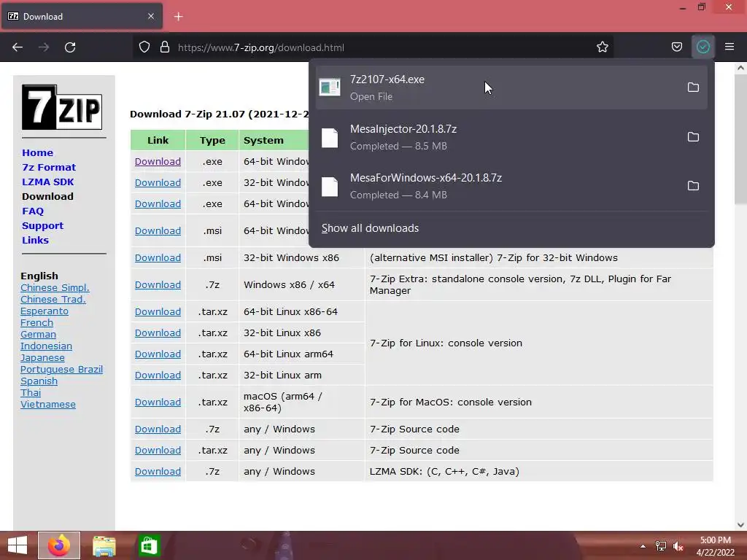Open the taskbar clock and date
Image resolution: width=747 pixels, height=560 pixels.
715,546
